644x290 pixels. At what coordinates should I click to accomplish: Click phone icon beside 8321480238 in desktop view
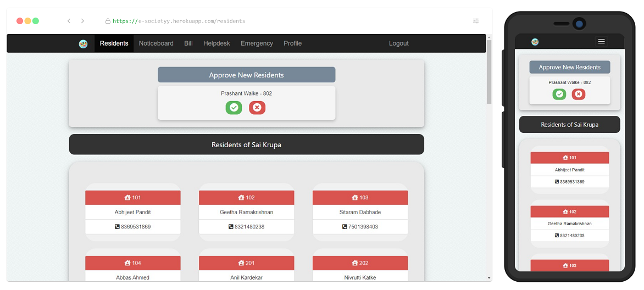coord(231,227)
